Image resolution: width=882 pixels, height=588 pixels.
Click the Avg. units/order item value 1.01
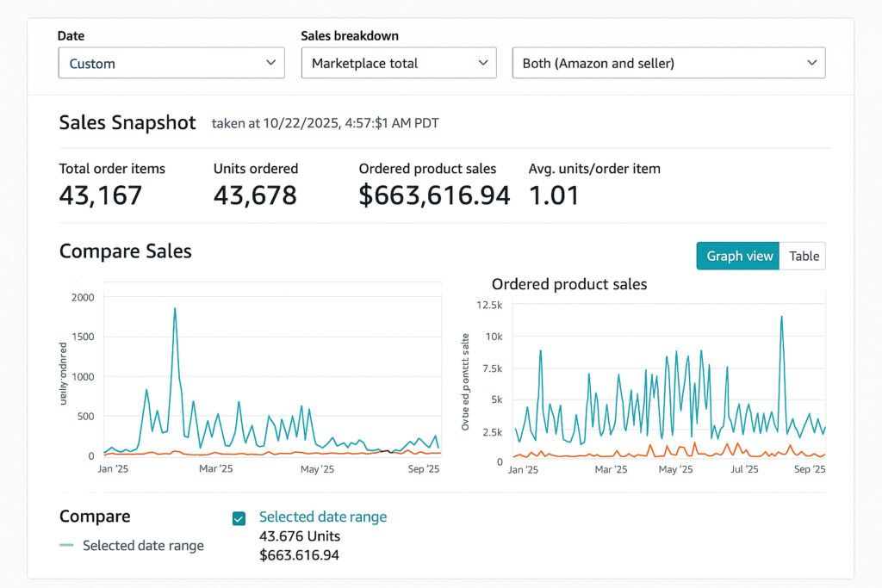click(x=554, y=195)
